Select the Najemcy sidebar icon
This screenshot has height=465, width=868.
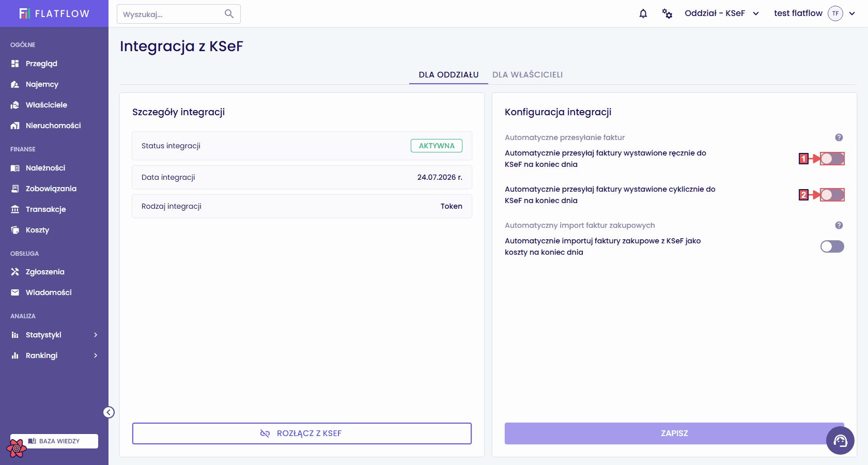pos(15,84)
